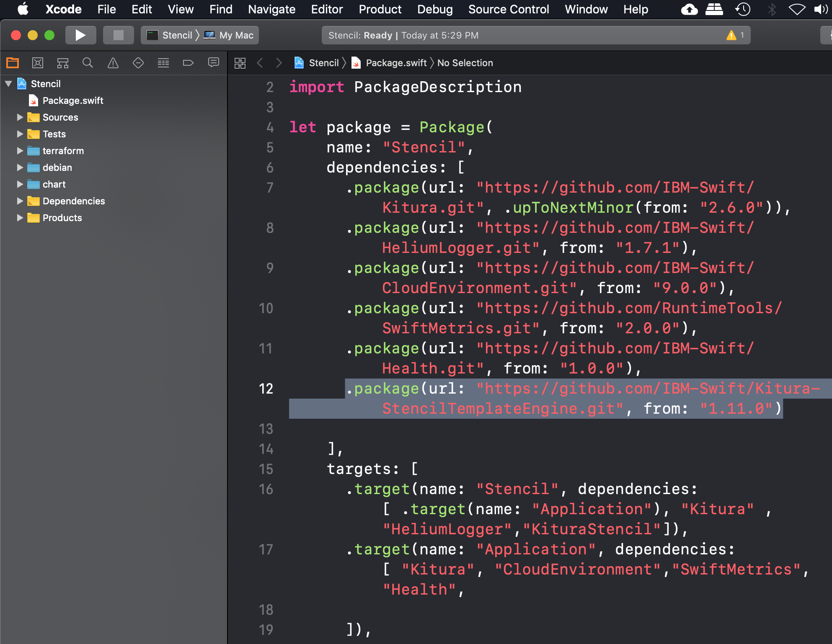Open the Apple menu
The height and width of the screenshot is (644, 832).
(23, 9)
